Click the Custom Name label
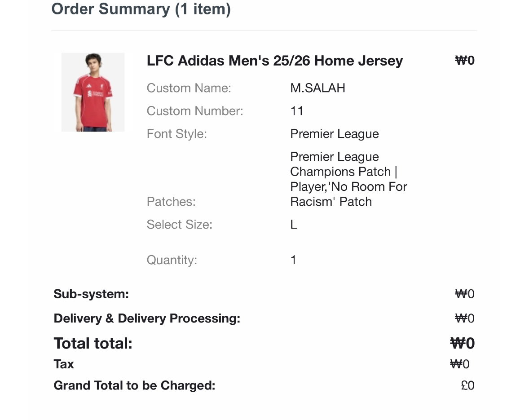This screenshot has width=529, height=420. pyautogui.click(x=189, y=88)
